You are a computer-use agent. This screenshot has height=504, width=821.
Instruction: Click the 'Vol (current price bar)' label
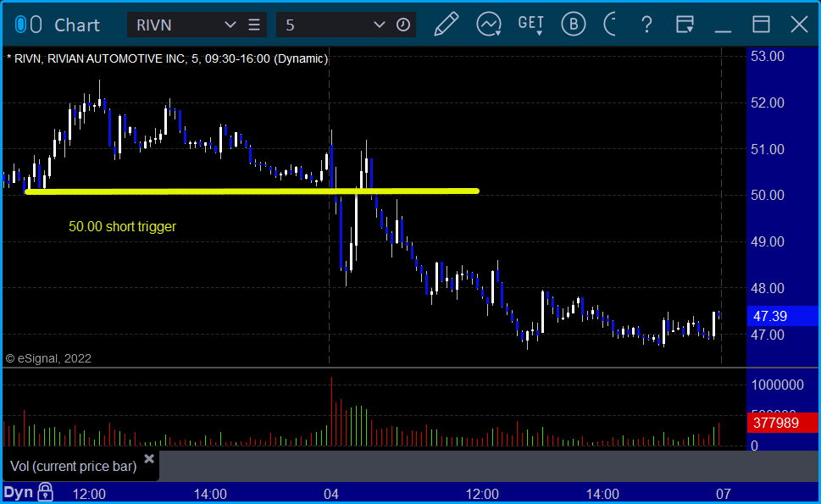74,467
